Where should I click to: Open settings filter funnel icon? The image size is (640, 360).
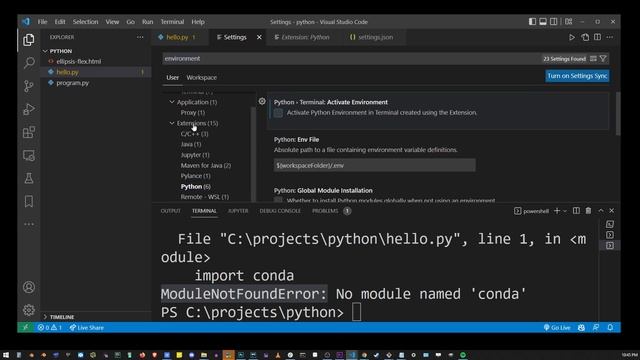pos(603,59)
